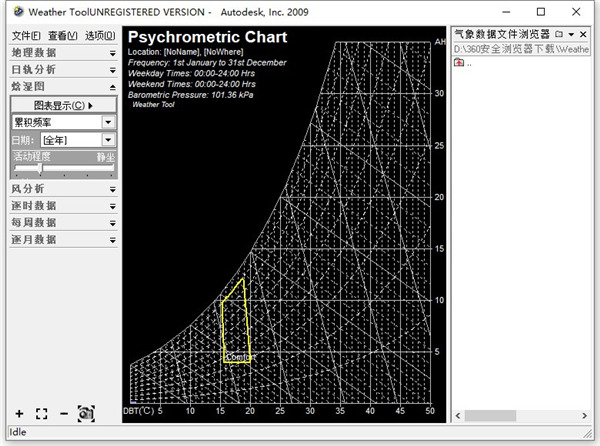Image resolution: width=600 pixels, height=446 pixels.
Task: Collapse the 焓湿图 section
Action: [62, 88]
